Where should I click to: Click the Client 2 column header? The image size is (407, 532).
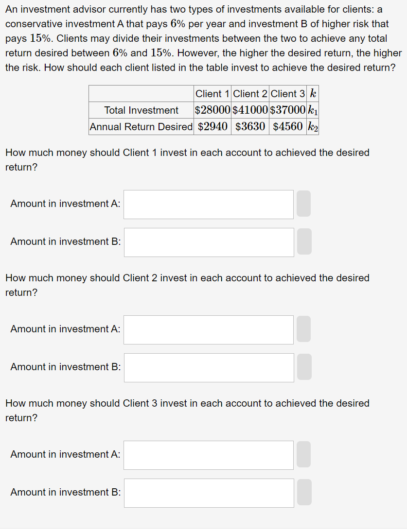[x=250, y=94]
